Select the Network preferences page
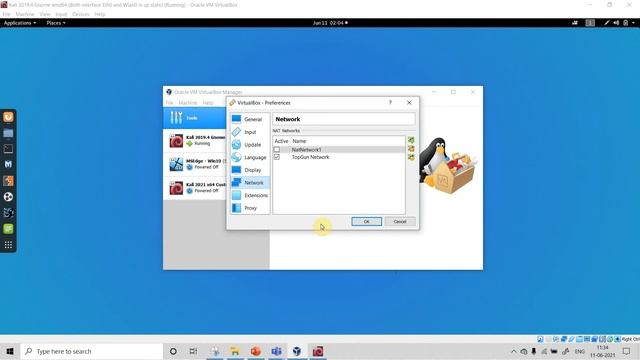Image resolution: width=640 pixels, height=360 pixels. click(249, 182)
